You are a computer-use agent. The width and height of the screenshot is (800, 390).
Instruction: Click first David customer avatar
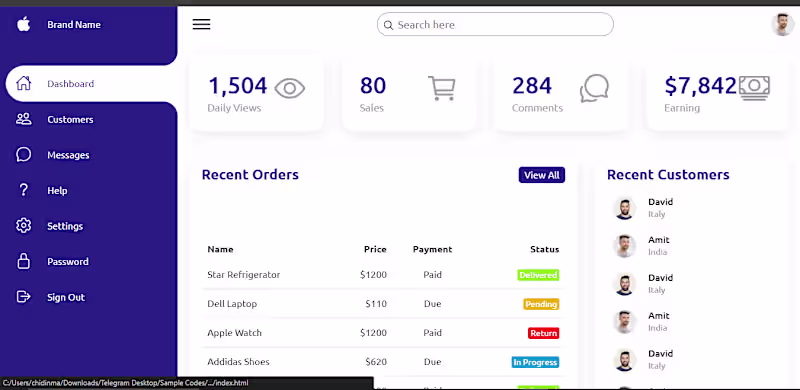[624, 208]
